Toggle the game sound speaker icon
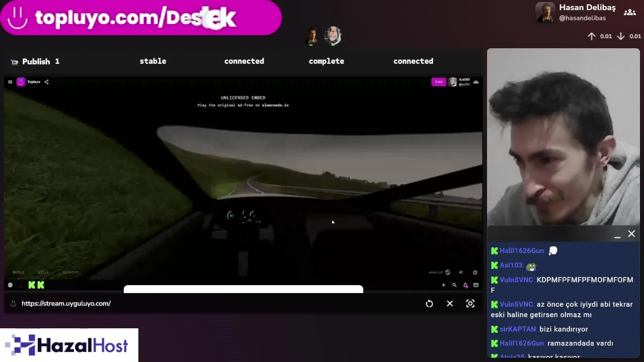644x362 pixels. coord(461,273)
